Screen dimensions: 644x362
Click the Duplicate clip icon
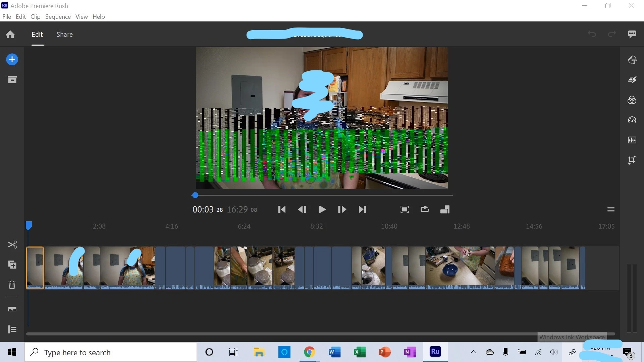coord(12,265)
